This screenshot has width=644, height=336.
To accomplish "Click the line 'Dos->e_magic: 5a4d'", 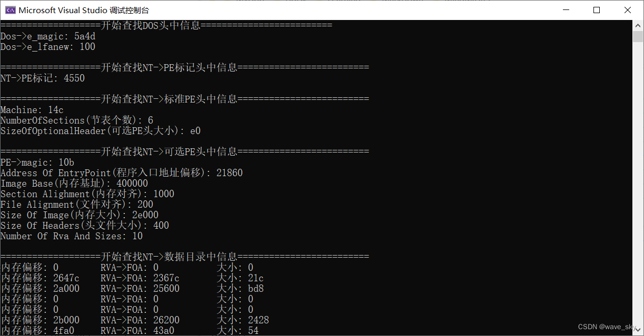I will (48, 36).
